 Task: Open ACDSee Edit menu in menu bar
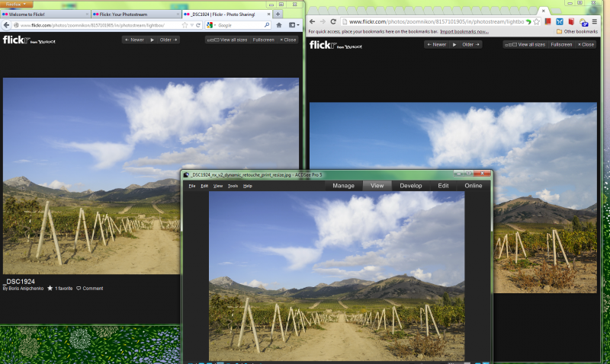pyautogui.click(x=204, y=186)
